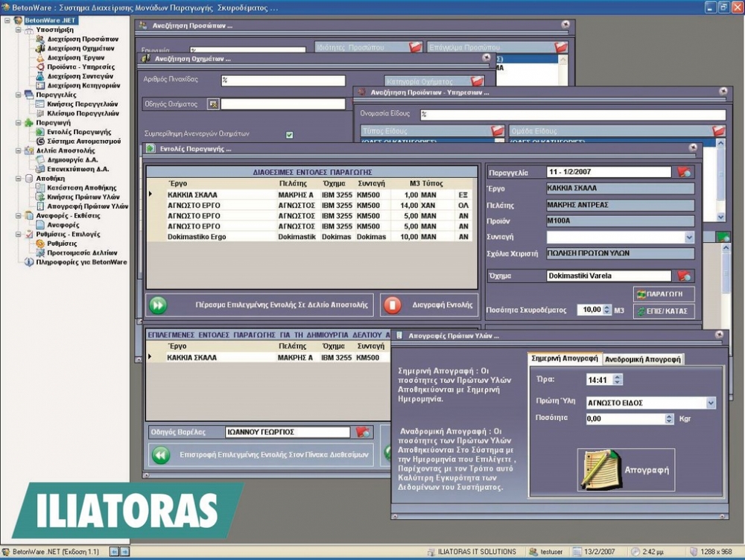
Task: Open Εντολές Παραγωγής tree item
Action: (x=79, y=132)
